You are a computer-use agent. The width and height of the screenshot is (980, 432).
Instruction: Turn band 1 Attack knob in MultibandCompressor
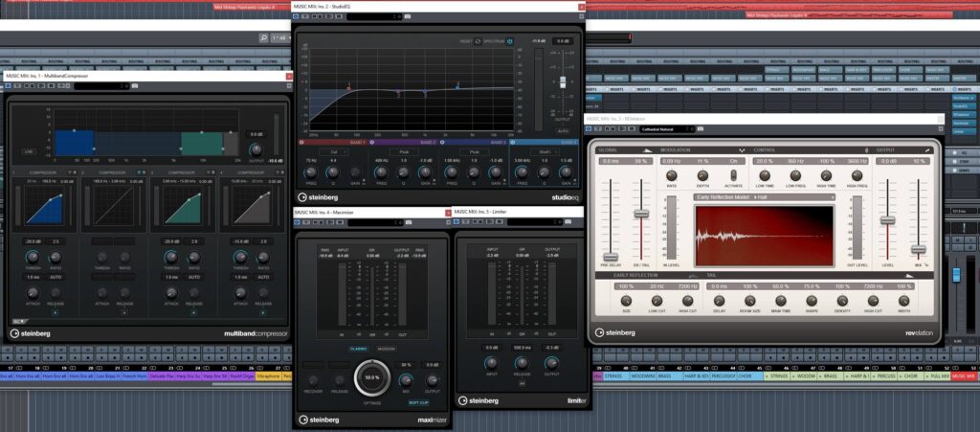(32, 292)
